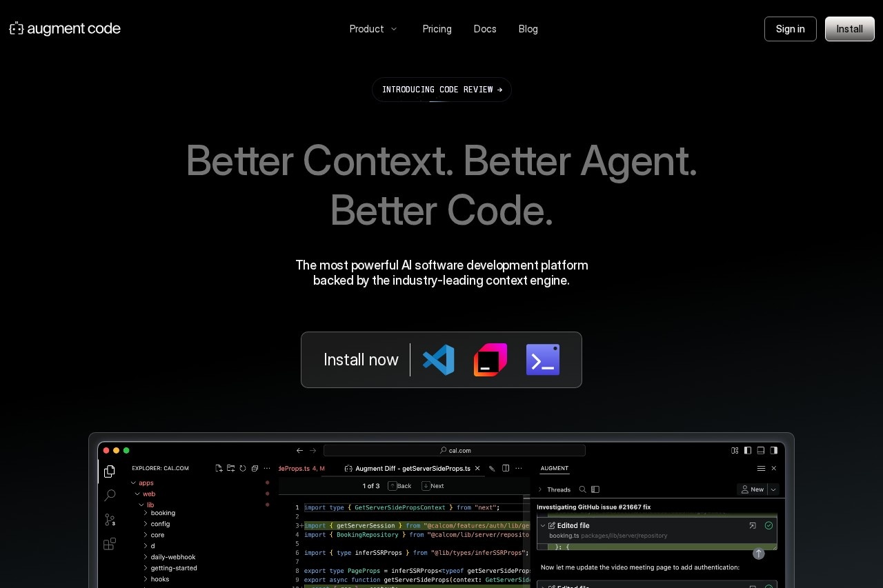Open the Extensions icon in the activity bar
The height and width of the screenshot is (588, 883).
point(108,545)
